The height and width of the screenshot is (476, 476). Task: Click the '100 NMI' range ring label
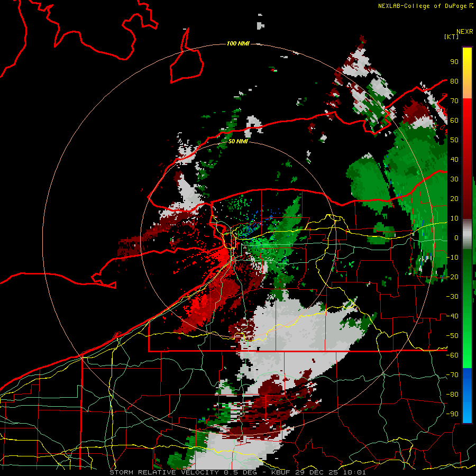pyautogui.click(x=238, y=44)
